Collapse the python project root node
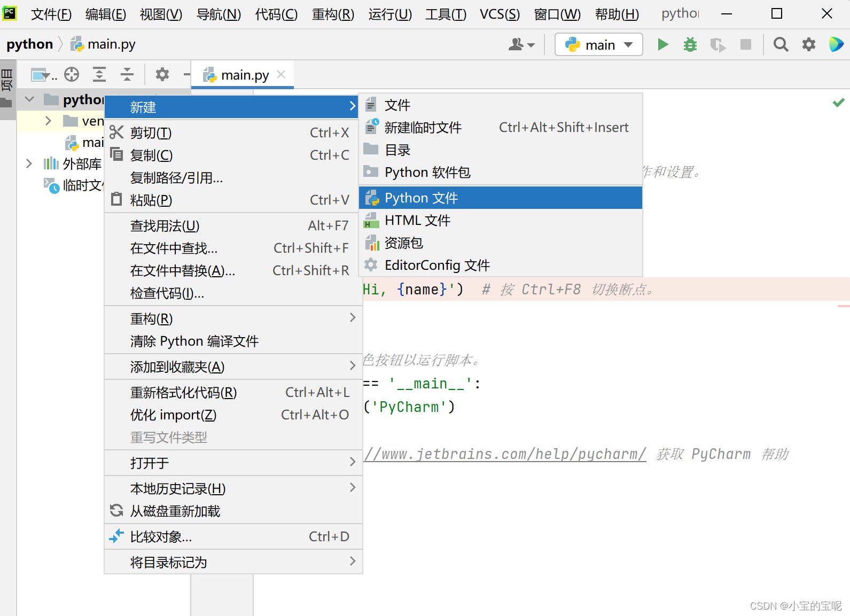850x616 pixels. [30, 99]
